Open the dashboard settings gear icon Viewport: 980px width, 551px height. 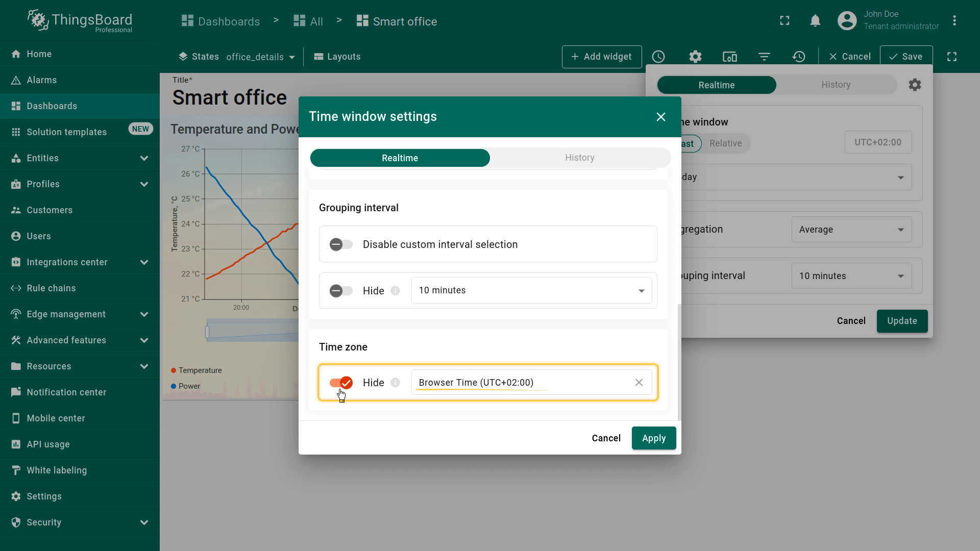695,57
